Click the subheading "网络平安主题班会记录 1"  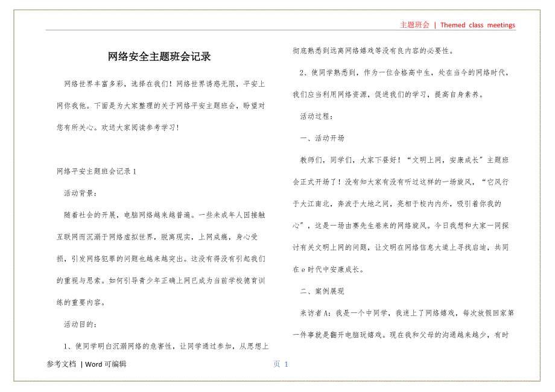96,171
